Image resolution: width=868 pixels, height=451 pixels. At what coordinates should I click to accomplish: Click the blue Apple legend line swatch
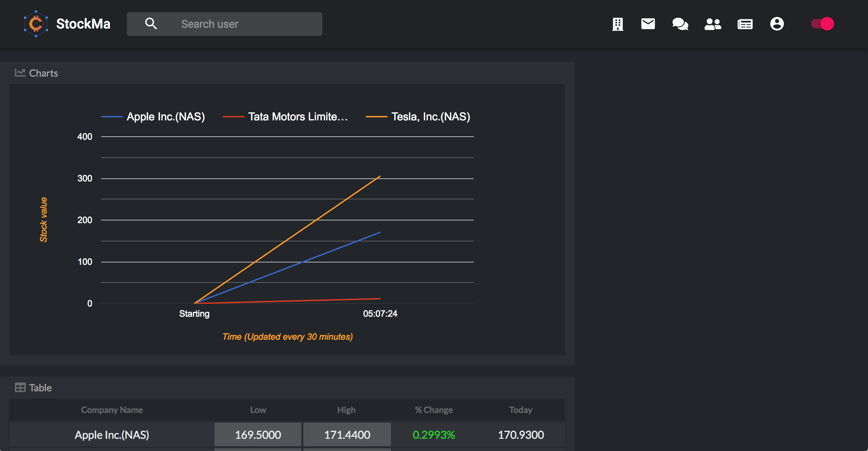(112, 117)
